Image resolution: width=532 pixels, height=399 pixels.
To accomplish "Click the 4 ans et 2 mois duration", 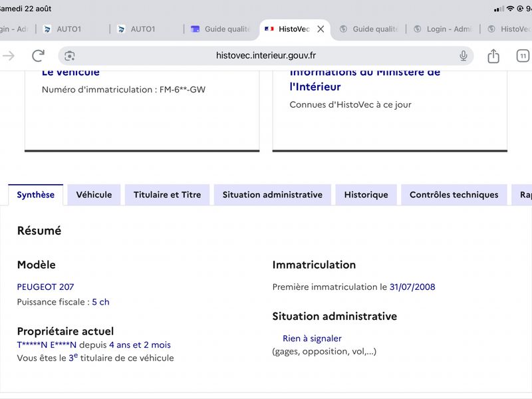I will [140, 344].
